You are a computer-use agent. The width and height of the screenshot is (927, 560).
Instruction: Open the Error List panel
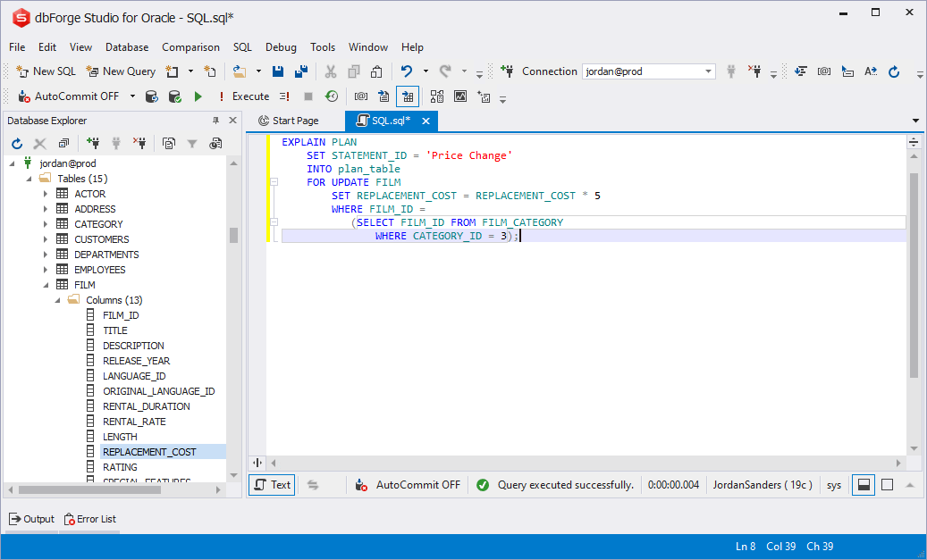pos(89,519)
